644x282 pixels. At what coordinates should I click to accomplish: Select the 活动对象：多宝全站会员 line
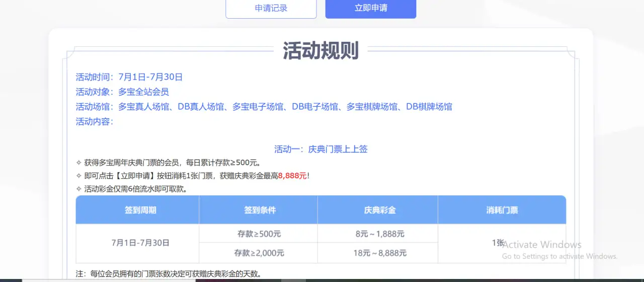click(122, 92)
